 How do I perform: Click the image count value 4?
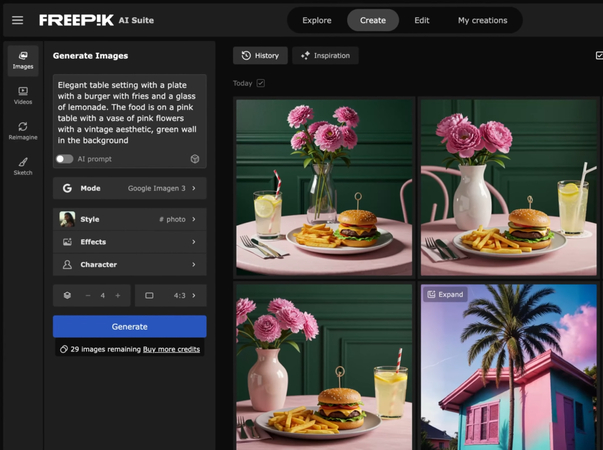coord(103,295)
